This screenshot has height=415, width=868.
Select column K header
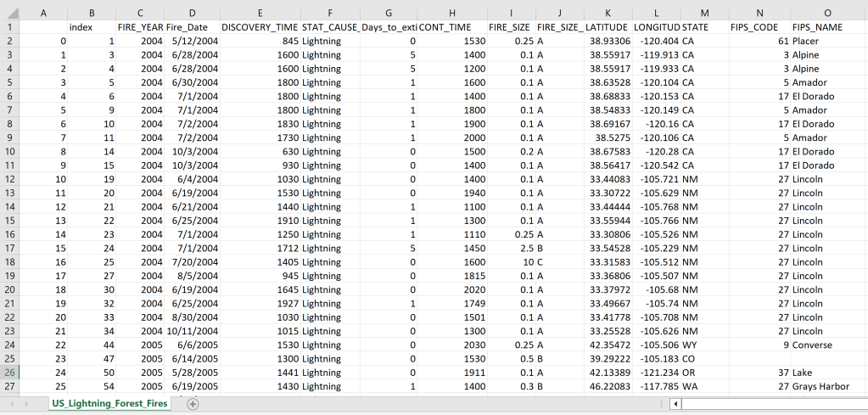(608, 12)
